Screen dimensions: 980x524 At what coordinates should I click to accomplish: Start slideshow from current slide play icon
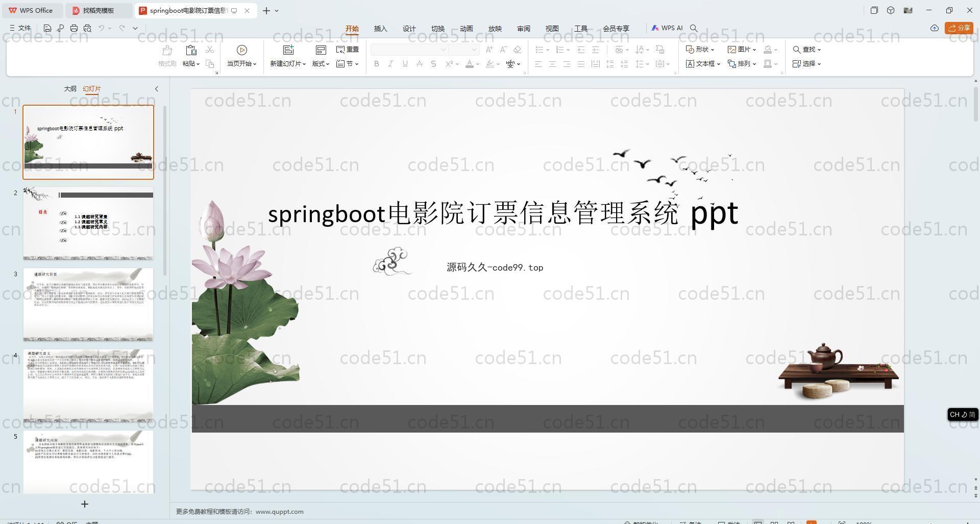[x=242, y=50]
